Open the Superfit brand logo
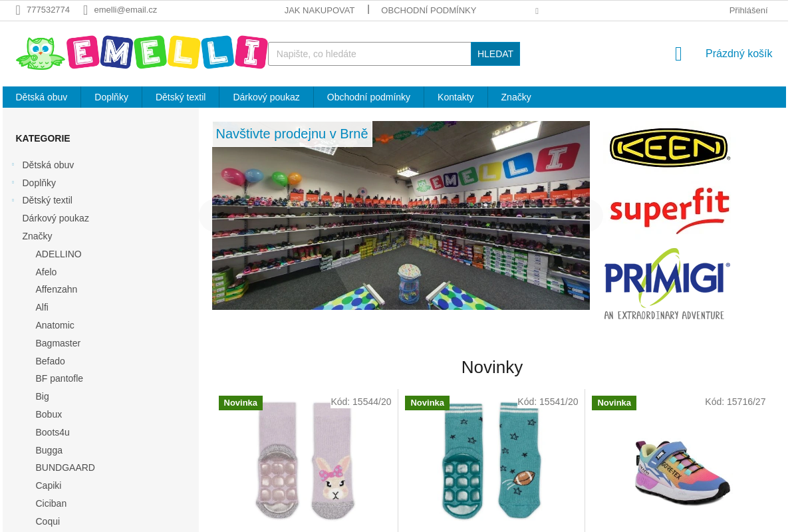Image resolution: width=798 pixels, height=532 pixels. coord(670,211)
